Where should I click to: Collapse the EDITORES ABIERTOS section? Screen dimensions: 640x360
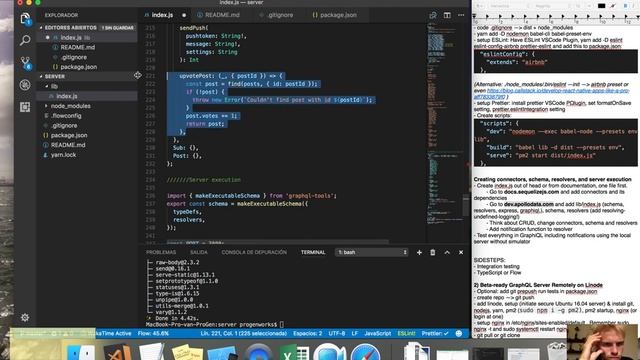tap(70, 28)
